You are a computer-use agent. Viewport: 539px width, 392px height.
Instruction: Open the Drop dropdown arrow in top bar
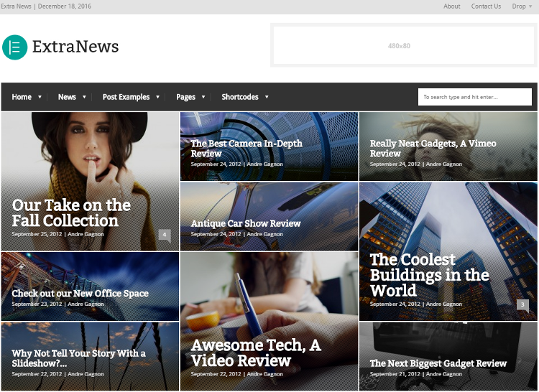coord(530,6)
